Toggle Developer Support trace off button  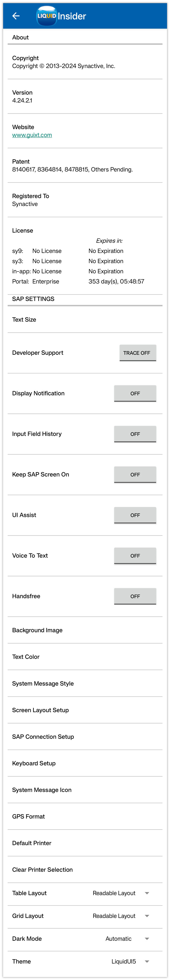[138, 353]
